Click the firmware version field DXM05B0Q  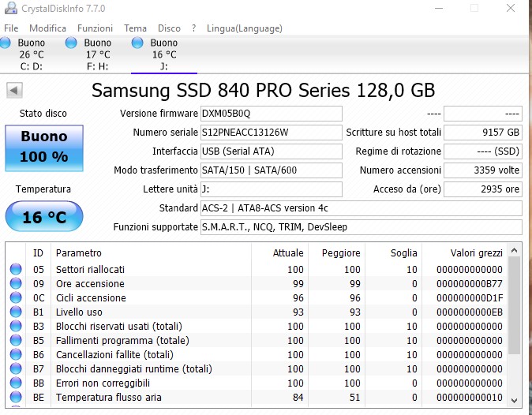pos(271,114)
